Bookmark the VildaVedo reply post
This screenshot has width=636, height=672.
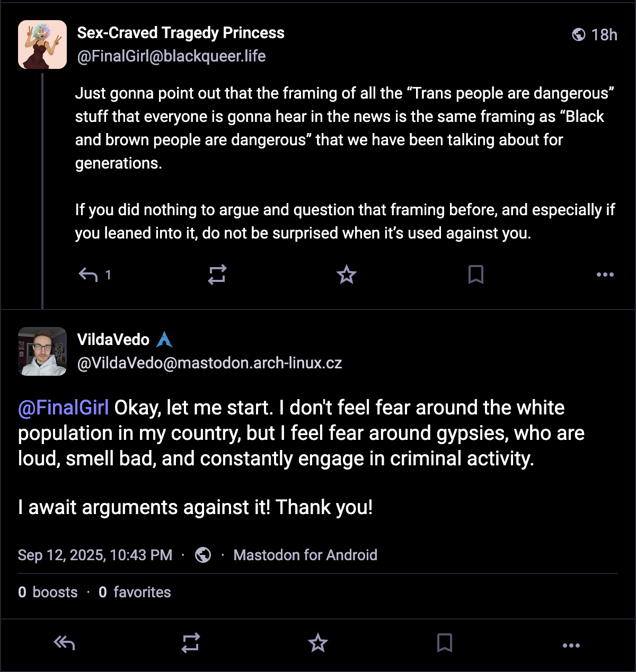point(444,643)
